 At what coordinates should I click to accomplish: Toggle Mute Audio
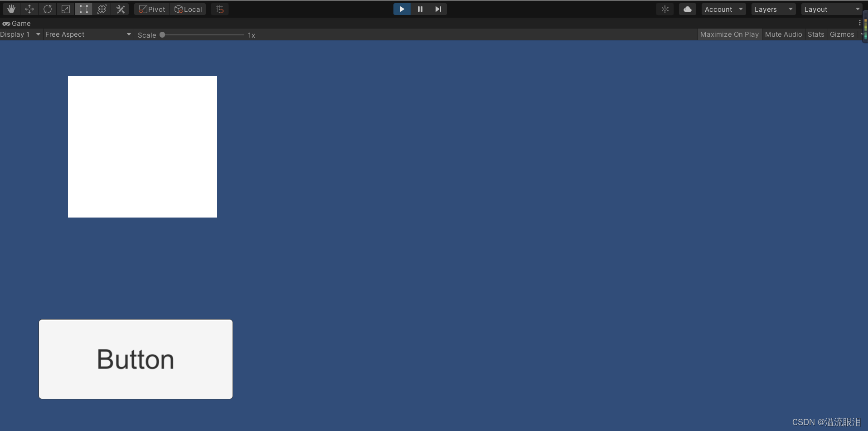pos(783,34)
